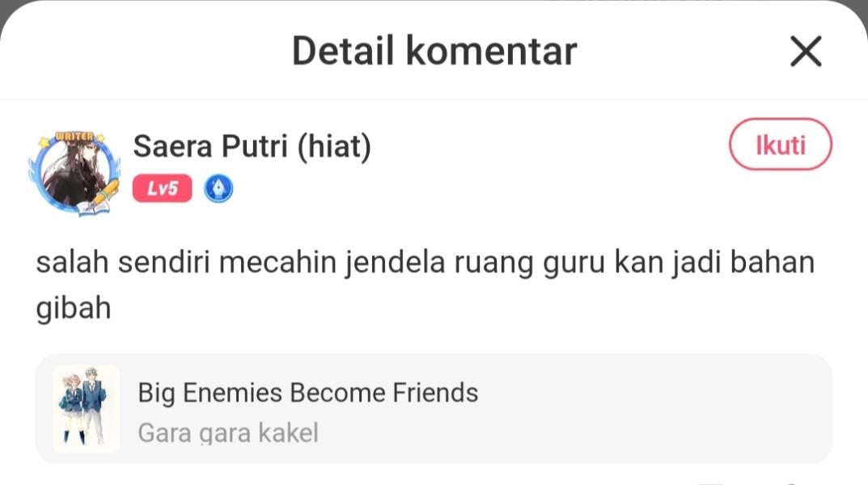
Task: Tap the comment text starting with salah sendiri
Action: pos(426,285)
